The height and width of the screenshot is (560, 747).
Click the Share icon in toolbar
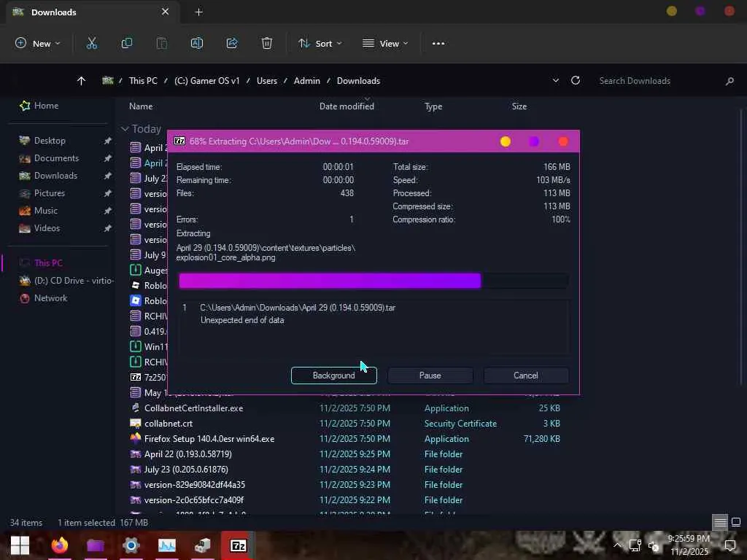[x=232, y=43]
